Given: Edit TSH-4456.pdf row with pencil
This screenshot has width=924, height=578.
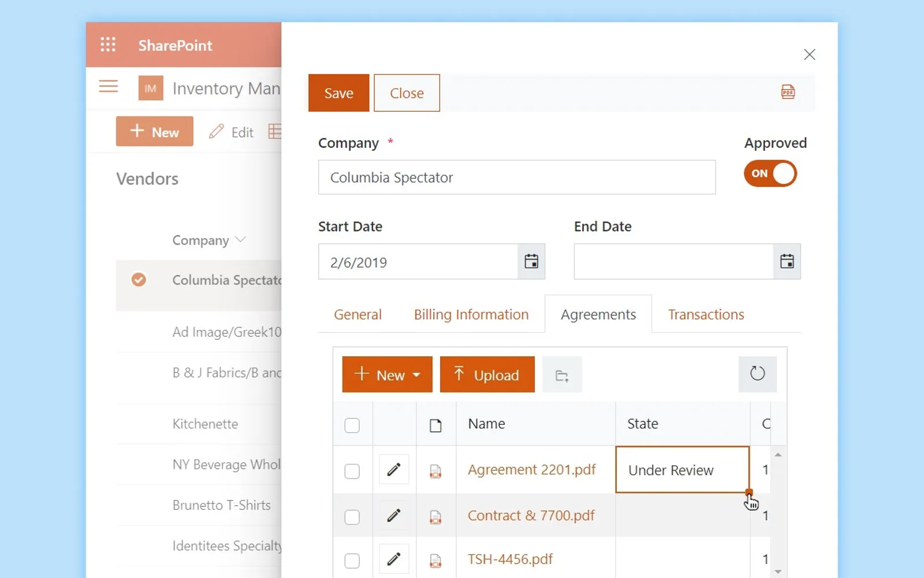Looking at the screenshot, I should (x=394, y=559).
